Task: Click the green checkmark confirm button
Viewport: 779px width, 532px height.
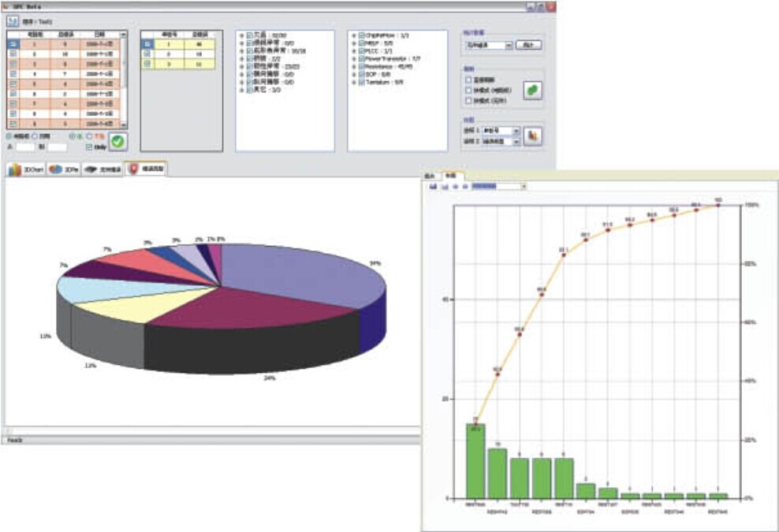Action: tap(118, 142)
